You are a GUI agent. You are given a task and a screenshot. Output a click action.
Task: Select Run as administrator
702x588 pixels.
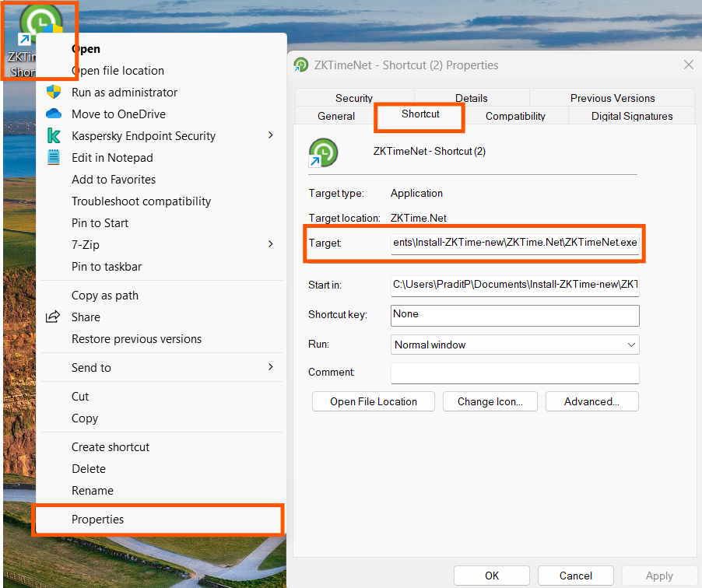(161, 93)
